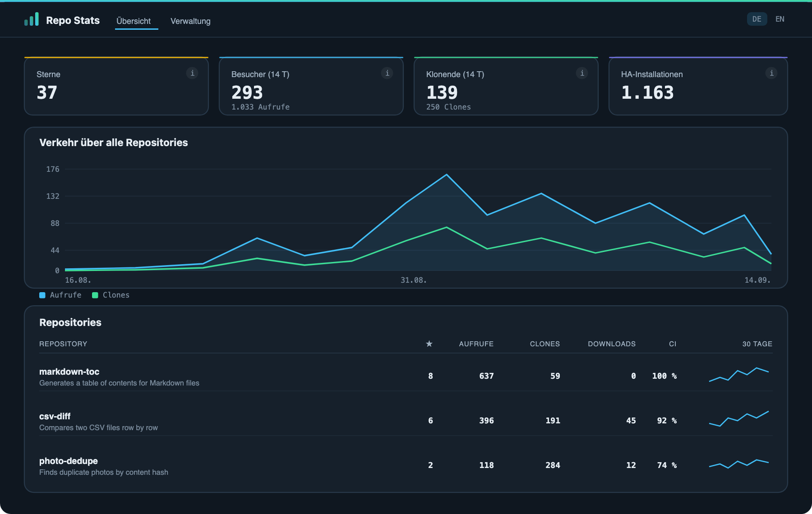Sort by DOWNLOADS column header
812x514 pixels.
point(612,344)
